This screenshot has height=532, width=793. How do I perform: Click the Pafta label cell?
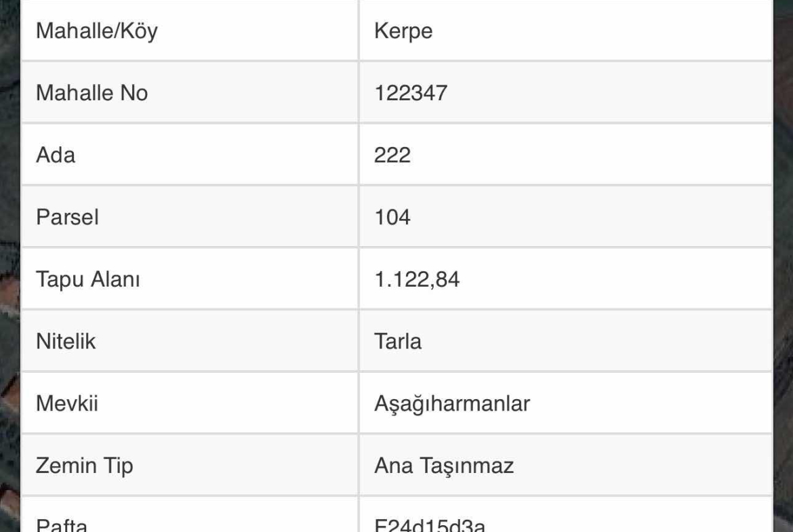tap(62, 525)
